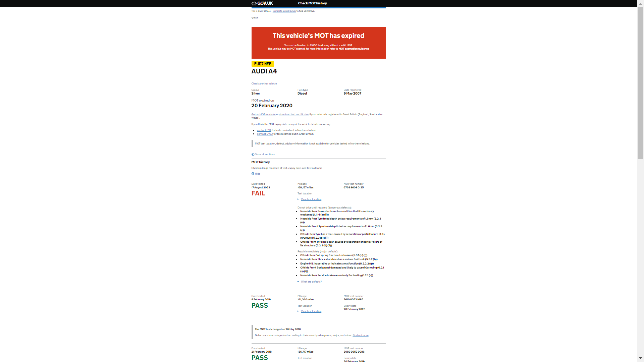The image size is (644, 362).
Task: Click the vertical scrollbar thumb
Action: [x=640, y=83]
